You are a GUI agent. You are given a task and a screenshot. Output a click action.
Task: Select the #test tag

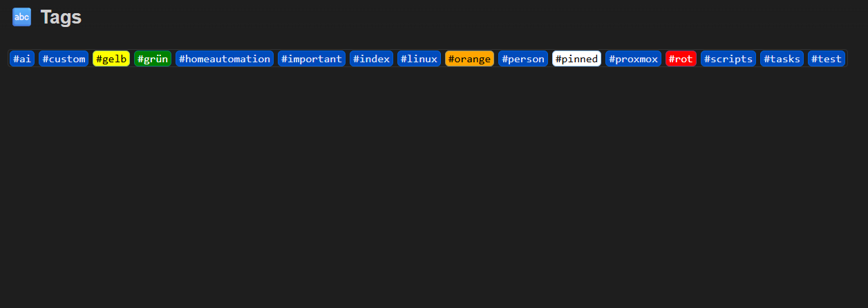(827, 59)
